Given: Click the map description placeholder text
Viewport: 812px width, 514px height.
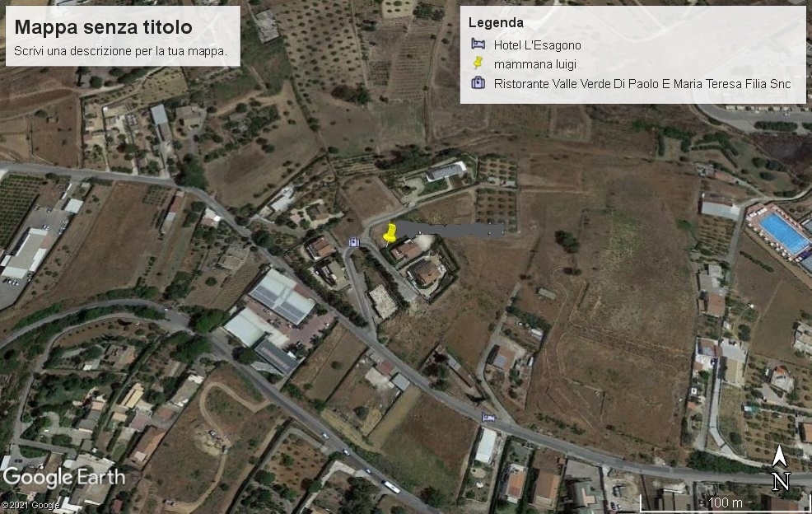Looking at the screenshot, I should (120, 51).
